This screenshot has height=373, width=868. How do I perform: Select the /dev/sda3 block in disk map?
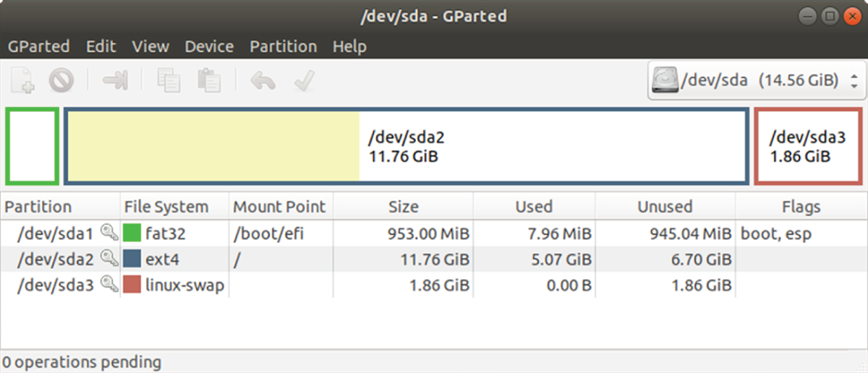[808, 146]
